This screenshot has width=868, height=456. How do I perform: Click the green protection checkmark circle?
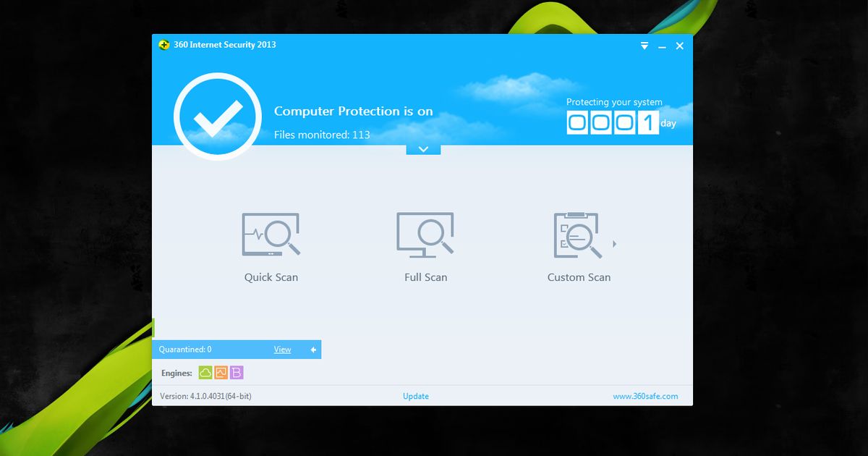click(x=216, y=115)
